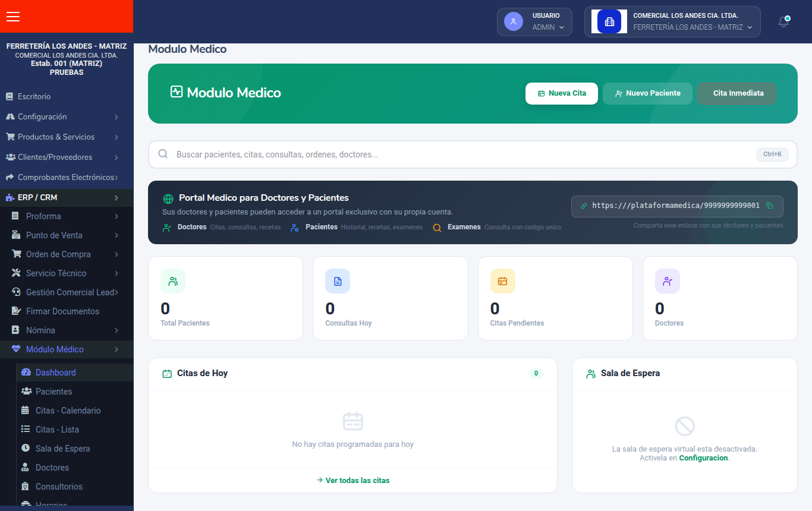The height and width of the screenshot is (511, 812).
Task: Follow the Ver todas las citas link
Action: [353, 480]
